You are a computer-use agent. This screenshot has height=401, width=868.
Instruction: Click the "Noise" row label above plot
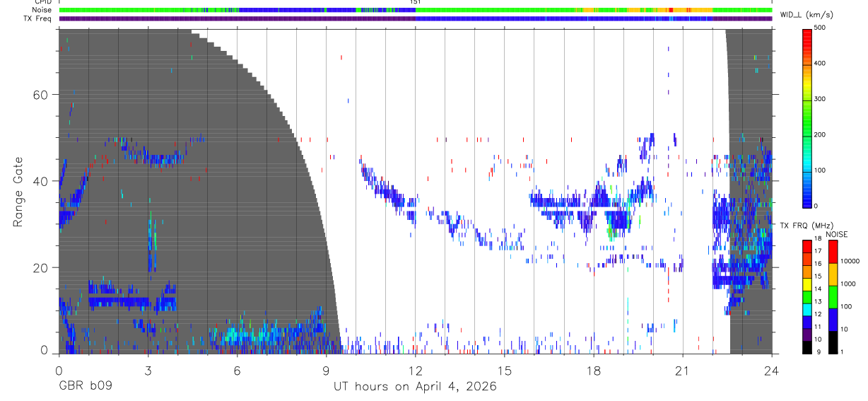point(41,11)
